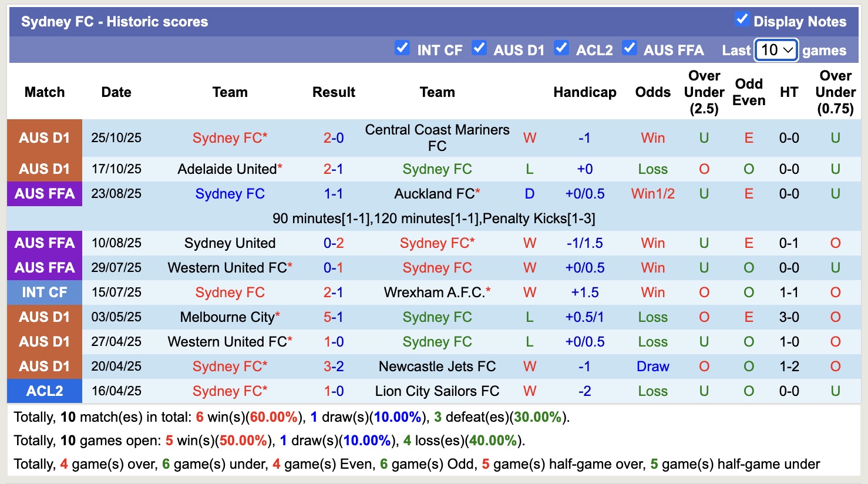Toggle the AUS FFA filter off

click(630, 49)
